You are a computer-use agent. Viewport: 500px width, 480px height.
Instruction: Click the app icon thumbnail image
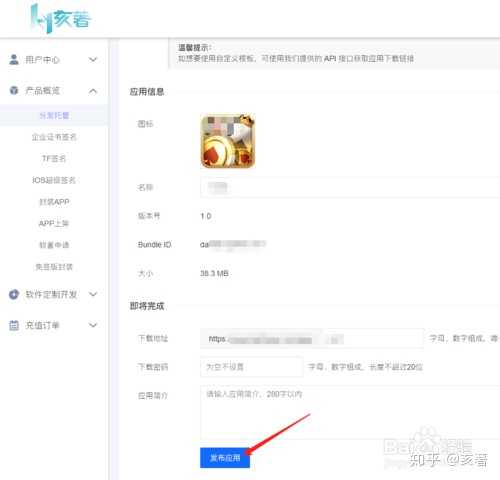click(x=228, y=141)
